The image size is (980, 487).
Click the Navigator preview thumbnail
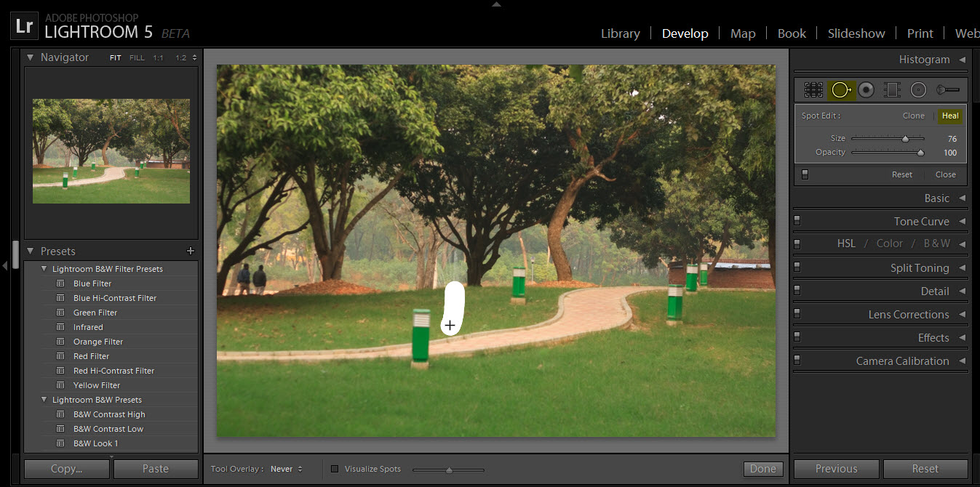111,151
